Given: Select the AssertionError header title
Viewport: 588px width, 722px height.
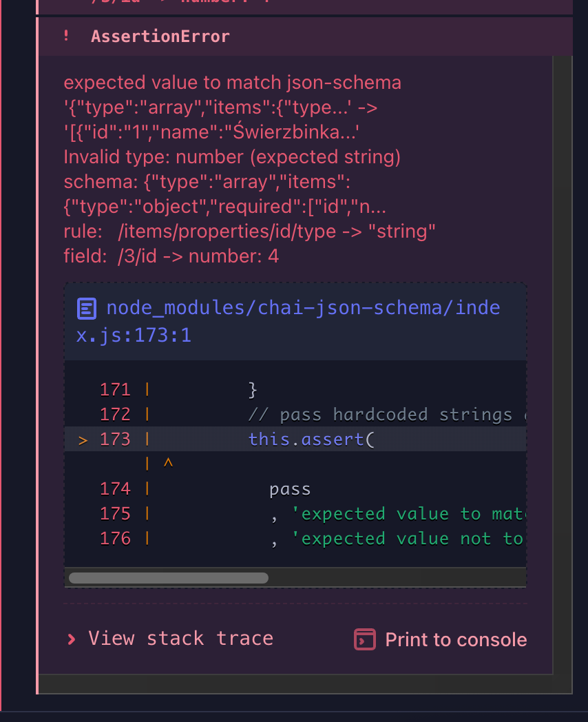Looking at the screenshot, I should pyautogui.click(x=160, y=37).
